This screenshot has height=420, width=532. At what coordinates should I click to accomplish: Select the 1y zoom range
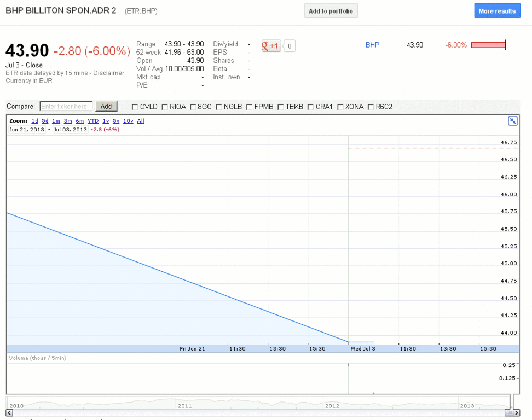(106, 121)
